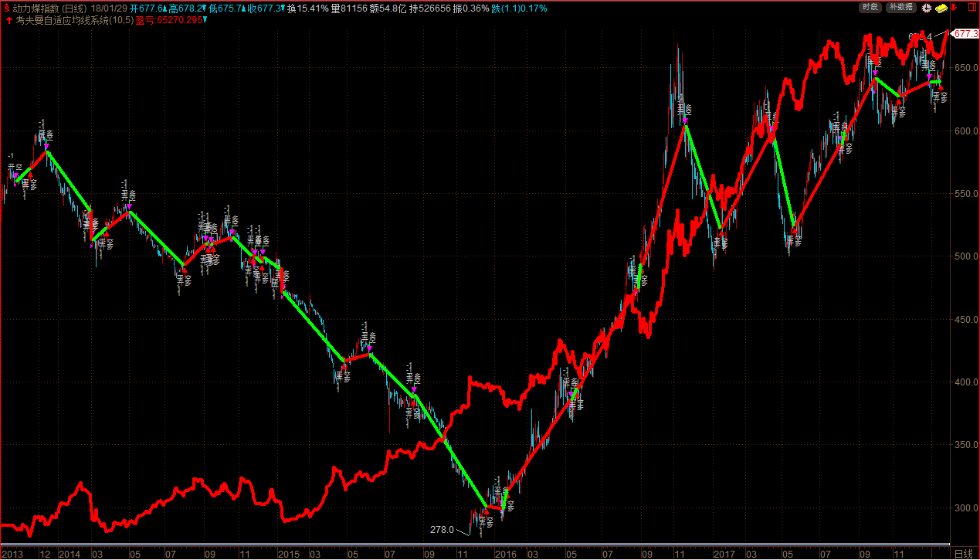Click the 额54.8亿 amount value
Screen dimensions: 980x560
point(388,8)
